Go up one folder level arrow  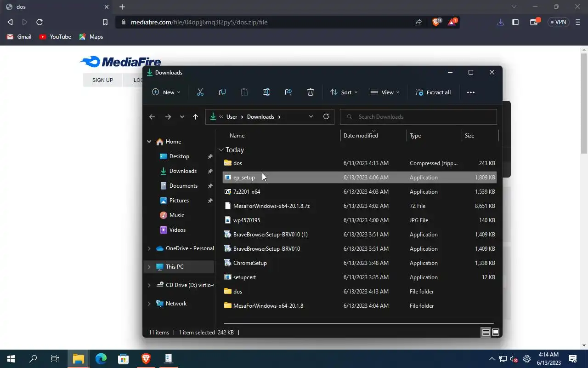195,117
